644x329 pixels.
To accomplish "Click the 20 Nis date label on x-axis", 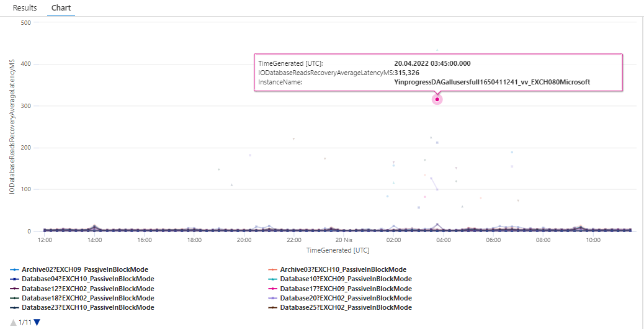I will (344, 240).
